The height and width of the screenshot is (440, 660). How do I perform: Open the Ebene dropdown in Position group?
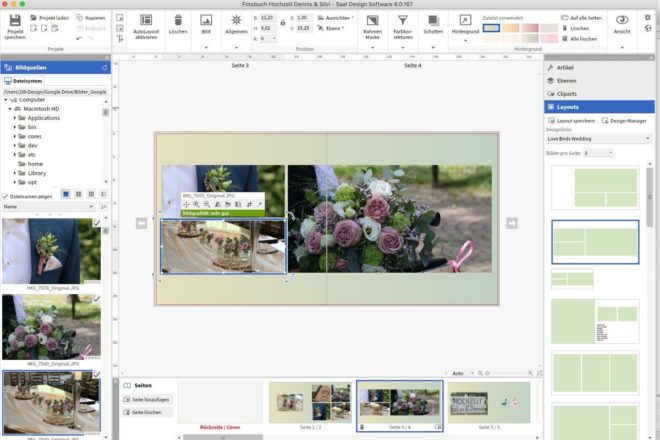tap(331, 28)
